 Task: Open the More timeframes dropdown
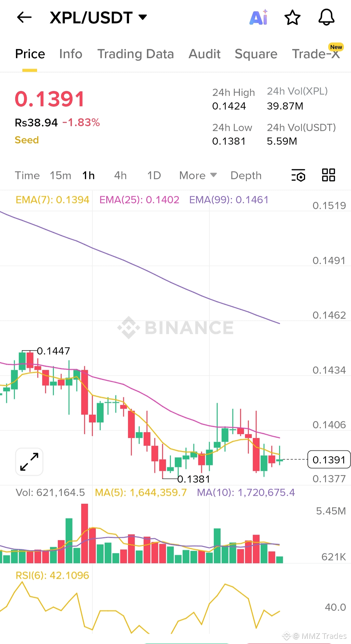[x=198, y=176]
